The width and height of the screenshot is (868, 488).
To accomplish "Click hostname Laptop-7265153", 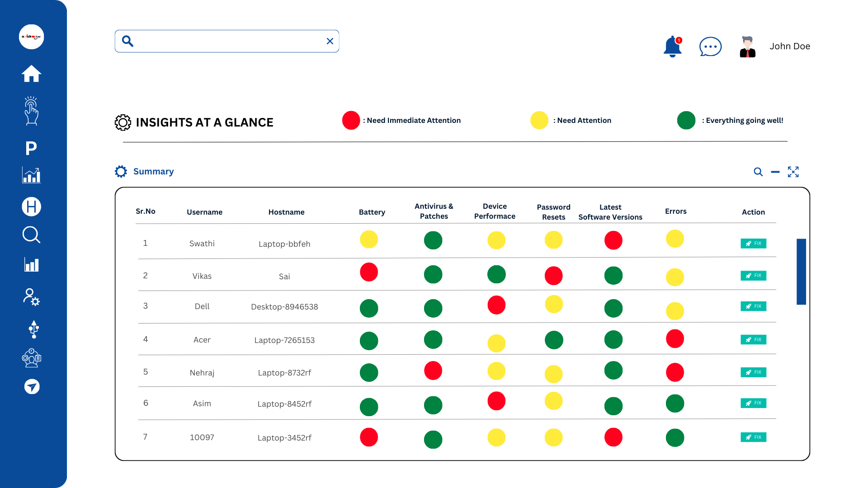I will coord(284,340).
